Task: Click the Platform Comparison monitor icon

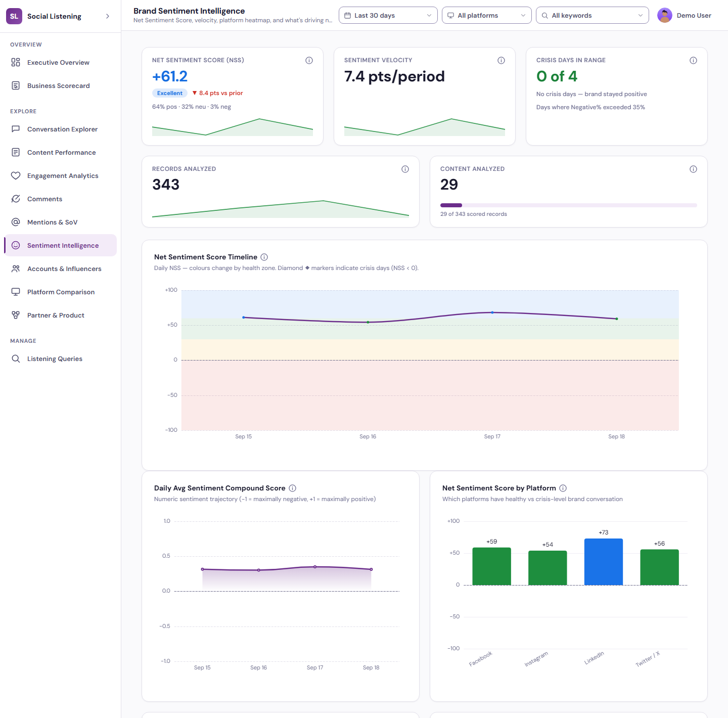Action: pyautogui.click(x=16, y=292)
